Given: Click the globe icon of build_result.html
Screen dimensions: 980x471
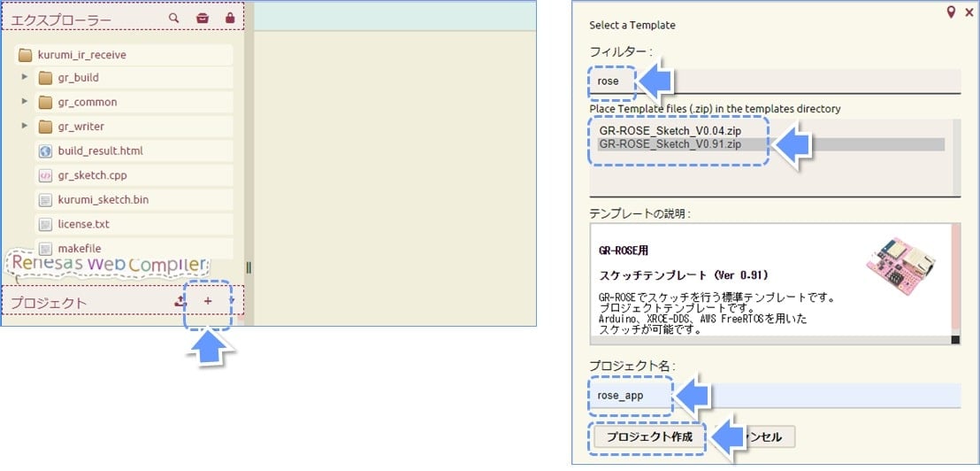Looking at the screenshot, I should pos(45,151).
